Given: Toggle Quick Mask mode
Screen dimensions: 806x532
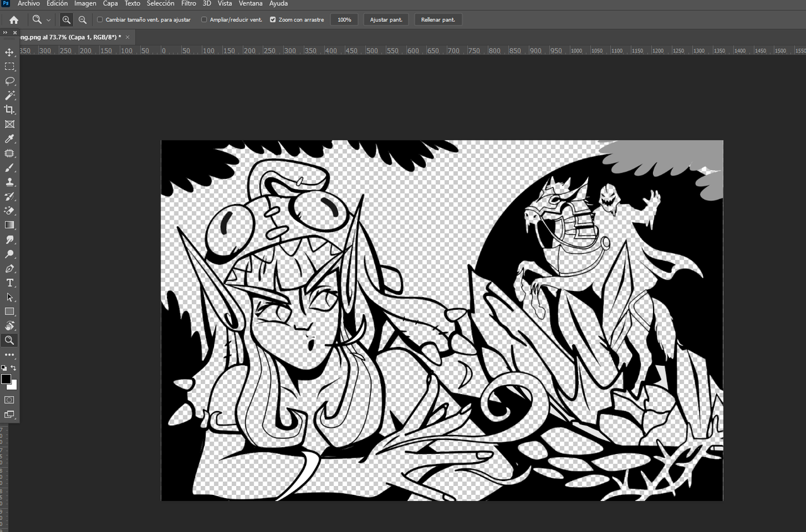Looking at the screenshot, I should pyautogui.click(x=9, y=400).
